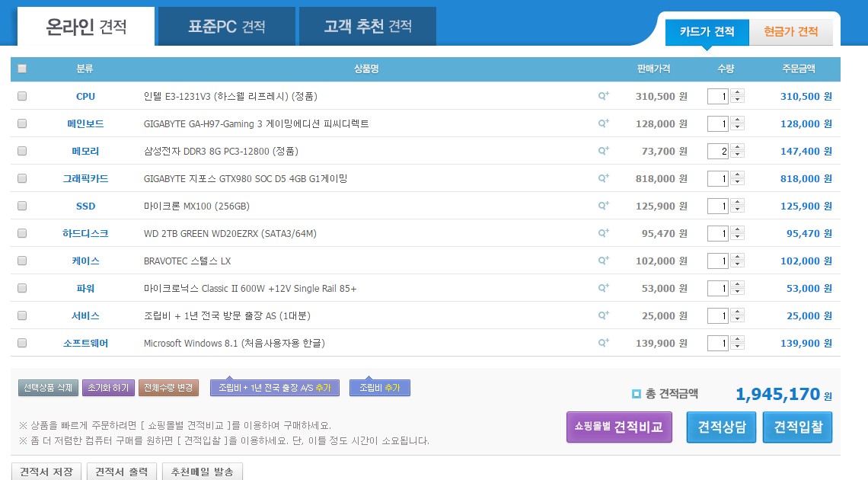Select the checkbox for the 소프트웨어 row
The image size is (868, 480).
tap(22, 344)
